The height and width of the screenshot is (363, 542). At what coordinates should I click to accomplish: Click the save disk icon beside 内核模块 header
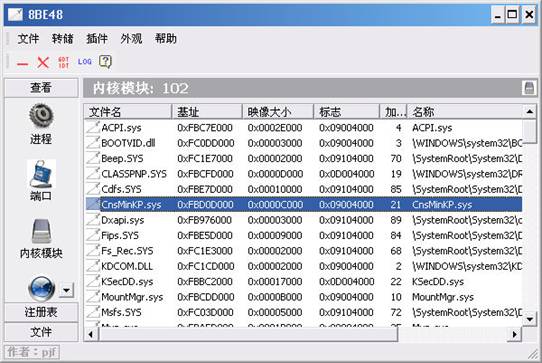point(529,88)
